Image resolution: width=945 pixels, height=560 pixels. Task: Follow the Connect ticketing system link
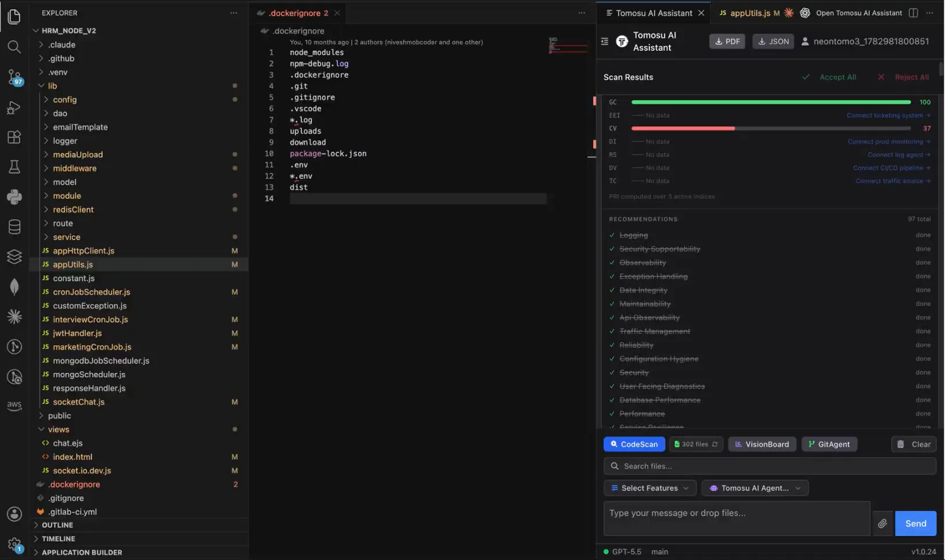[888, 115]
